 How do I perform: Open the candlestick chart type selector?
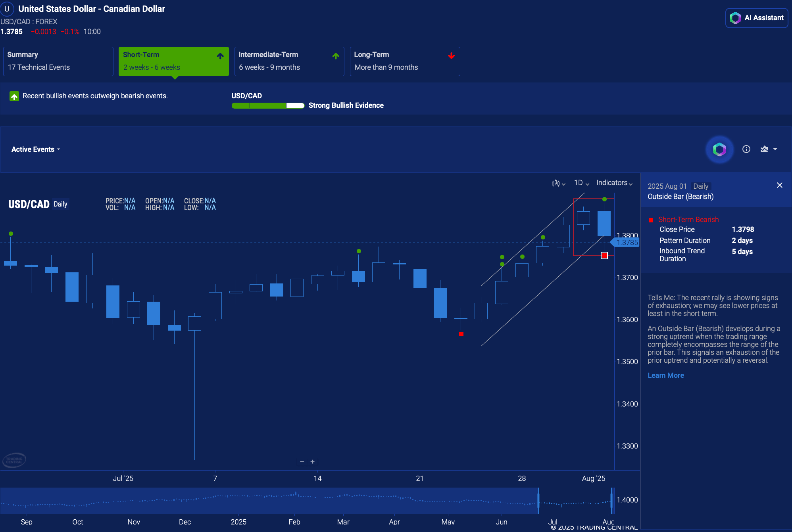[558, 183]
